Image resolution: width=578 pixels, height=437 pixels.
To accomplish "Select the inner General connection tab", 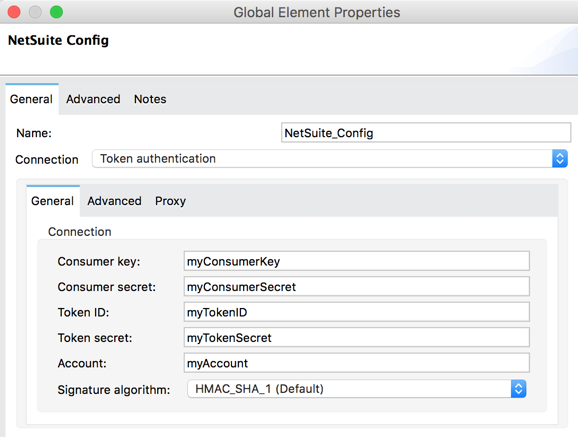I will 53,201.
